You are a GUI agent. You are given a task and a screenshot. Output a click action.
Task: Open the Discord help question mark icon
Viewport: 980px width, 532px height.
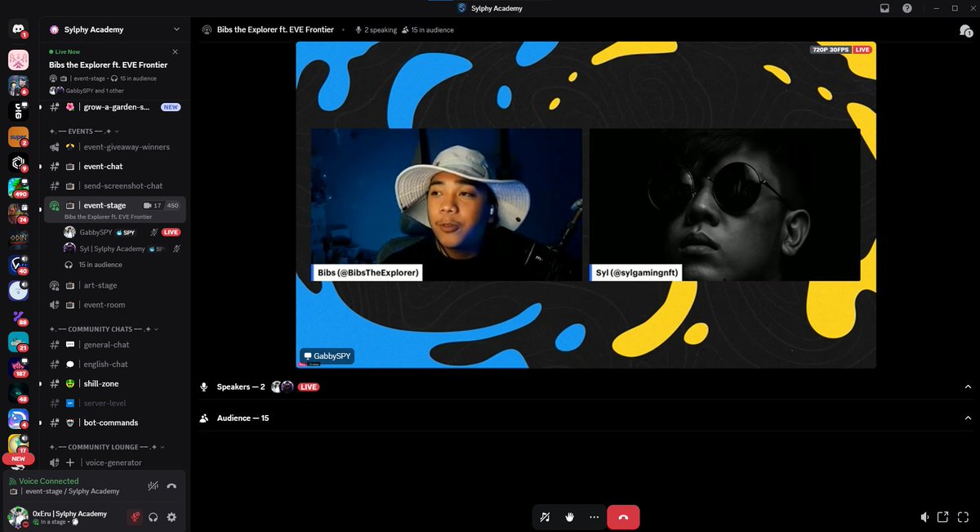click(907, 8)
